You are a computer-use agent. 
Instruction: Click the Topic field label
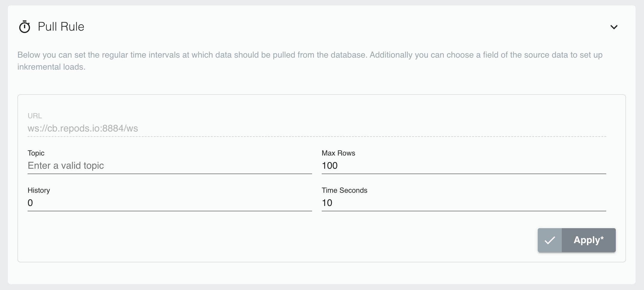[36, 153]
